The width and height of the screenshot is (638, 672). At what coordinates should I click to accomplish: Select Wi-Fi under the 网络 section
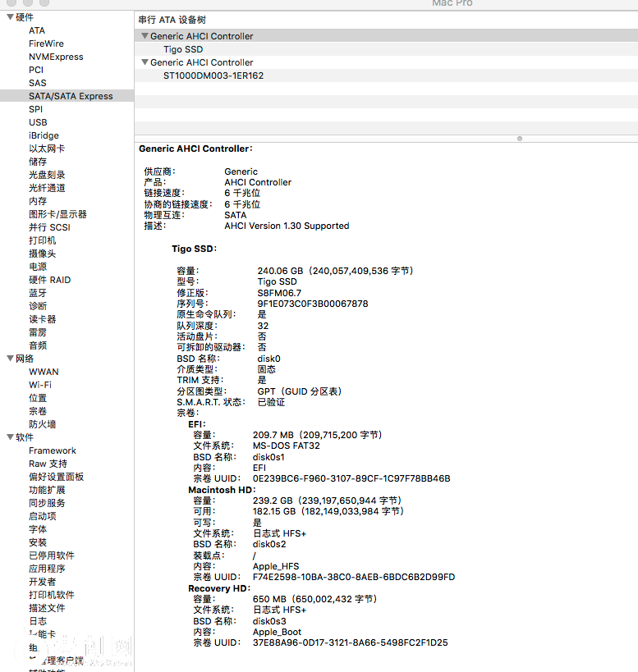(40, 385)
